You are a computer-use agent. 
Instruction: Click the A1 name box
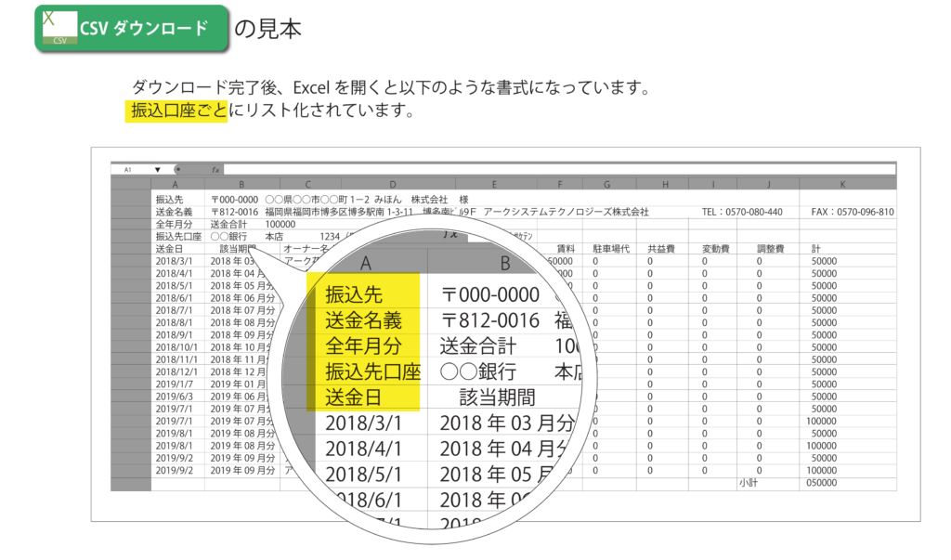128,170
